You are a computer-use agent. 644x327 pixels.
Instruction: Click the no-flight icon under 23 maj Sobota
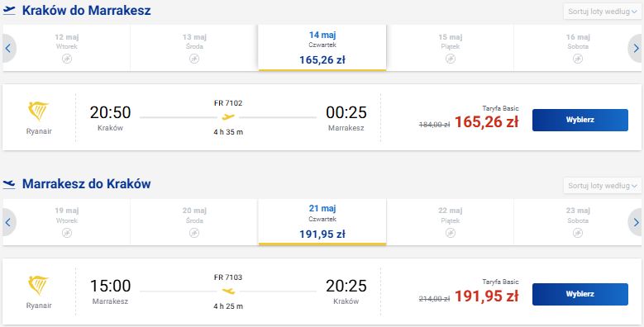coord(578,233)
